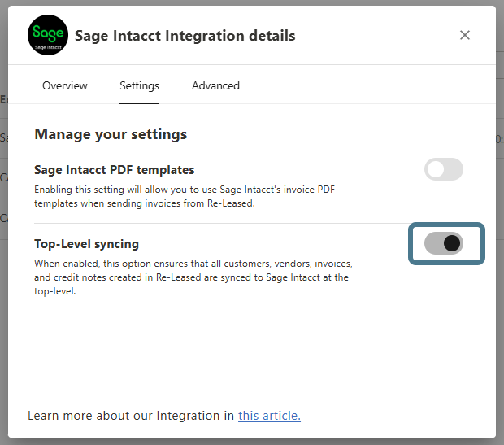Close the Integration details dialog

click(465, 35)
